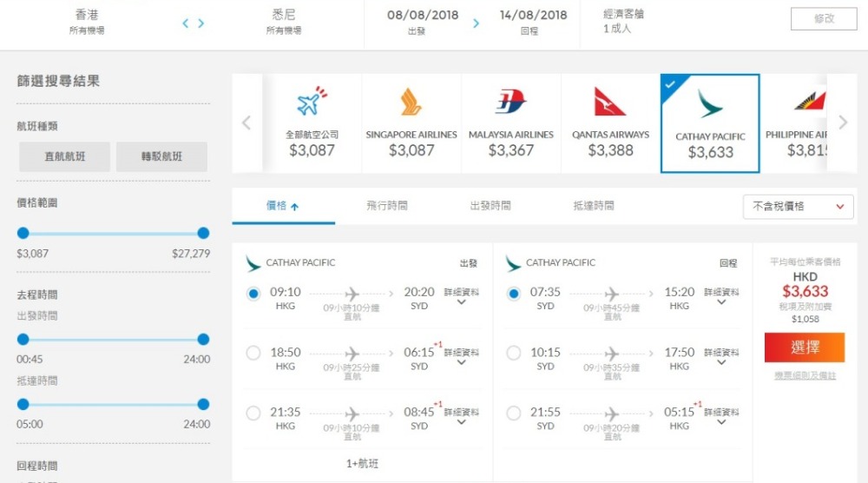Viewport: 868px width, 483px height.
Task: Select the 10:15 SYD return flight
Action: [514, 353]
